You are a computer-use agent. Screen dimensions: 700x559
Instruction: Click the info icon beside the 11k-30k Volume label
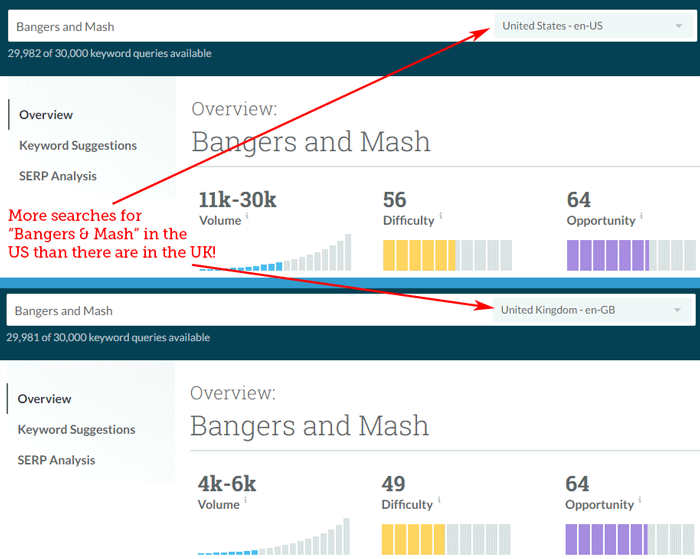[247, 216]
